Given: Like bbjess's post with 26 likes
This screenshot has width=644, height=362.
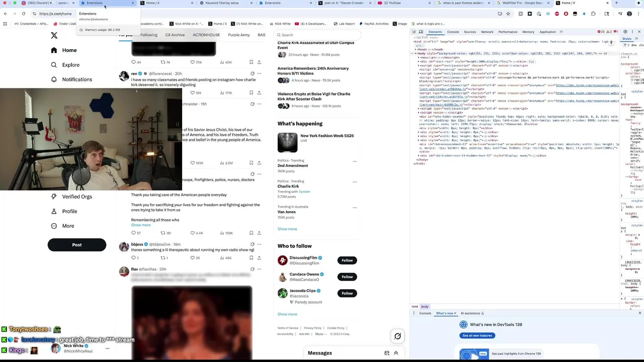Looking at the screenshot, I should point(195,258).
